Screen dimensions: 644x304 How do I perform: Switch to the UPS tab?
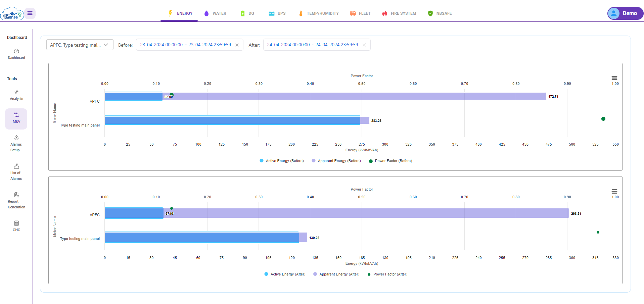pyautogui.click(x=277, y=13)
